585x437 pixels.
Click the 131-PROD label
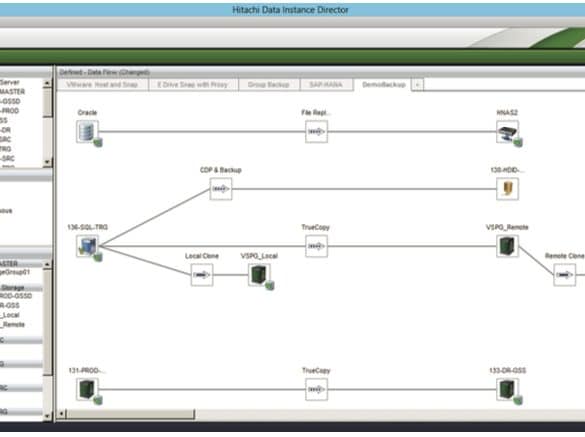coord(87,370)
